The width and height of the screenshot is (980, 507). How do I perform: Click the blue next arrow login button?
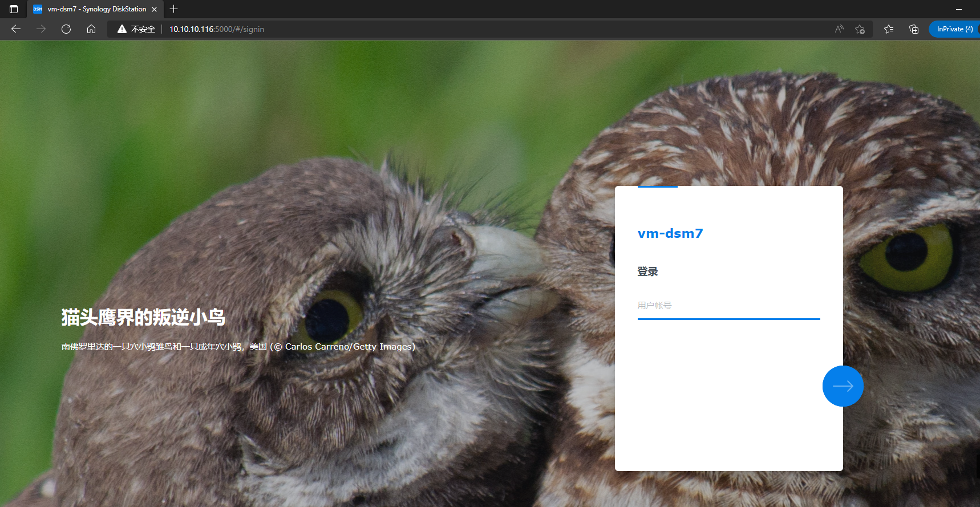click(843, 386)
